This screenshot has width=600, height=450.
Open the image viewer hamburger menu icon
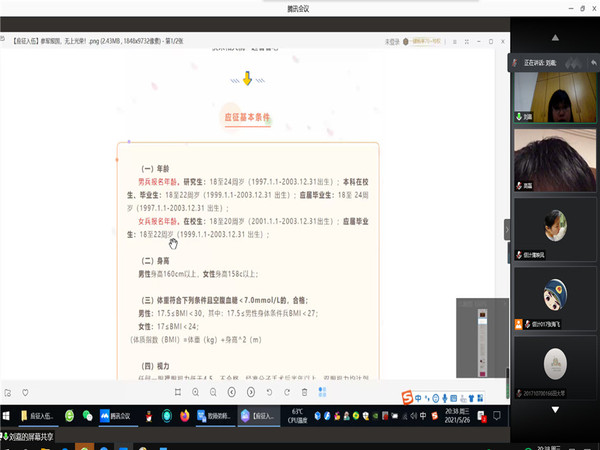[455, 42]
